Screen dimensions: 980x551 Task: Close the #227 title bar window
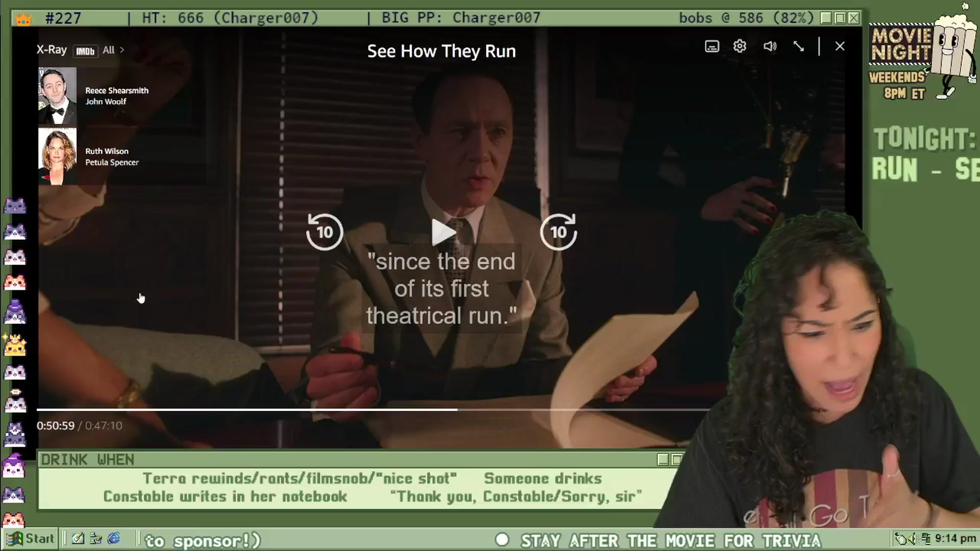click(853, 18)
